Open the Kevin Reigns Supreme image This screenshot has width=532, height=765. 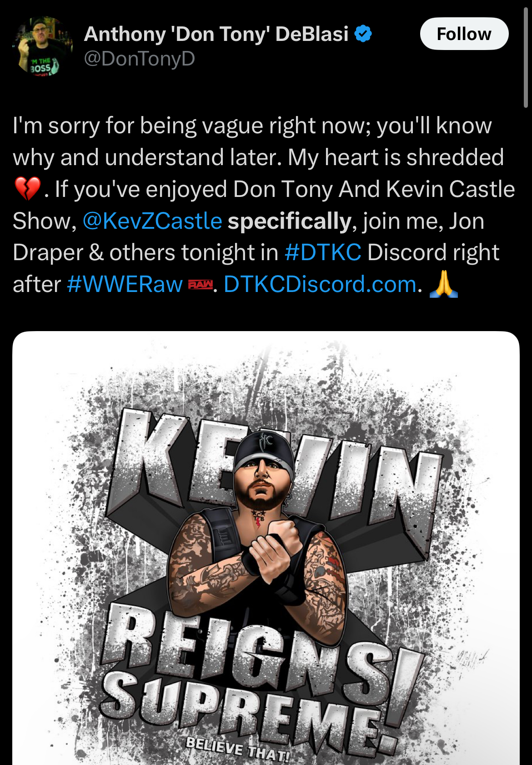click(x=266, y=548)
